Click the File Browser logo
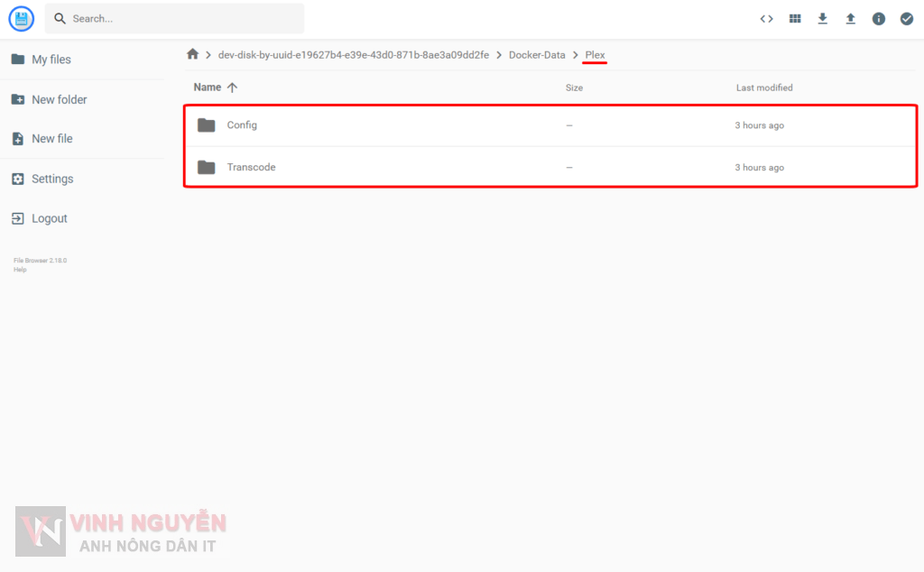The image size is (924, 572). pos(20,18)
